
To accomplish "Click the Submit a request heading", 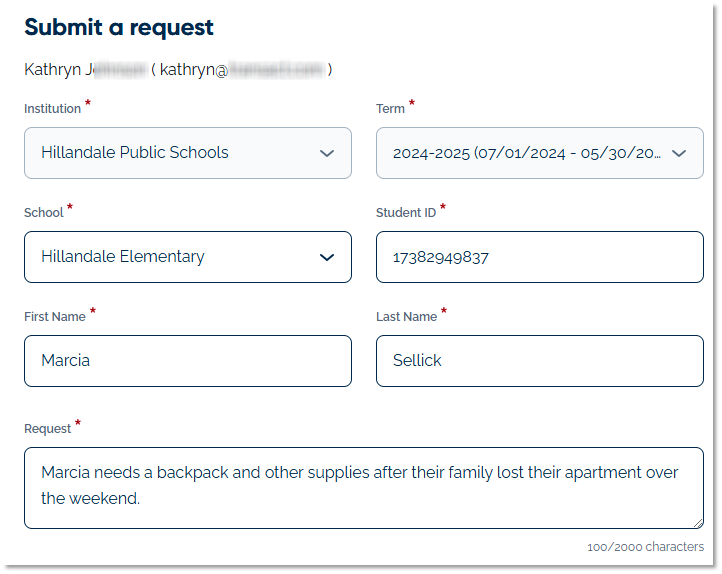I will click(119, 27).
